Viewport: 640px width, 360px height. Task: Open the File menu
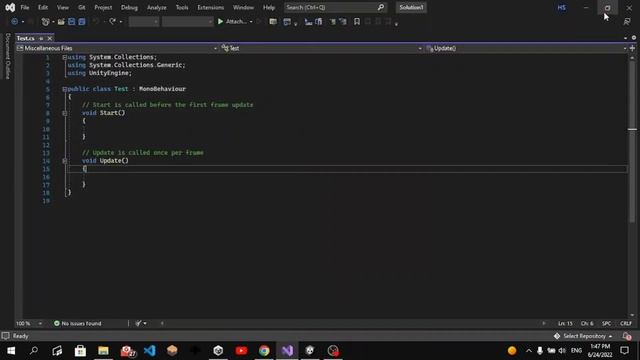25,7
